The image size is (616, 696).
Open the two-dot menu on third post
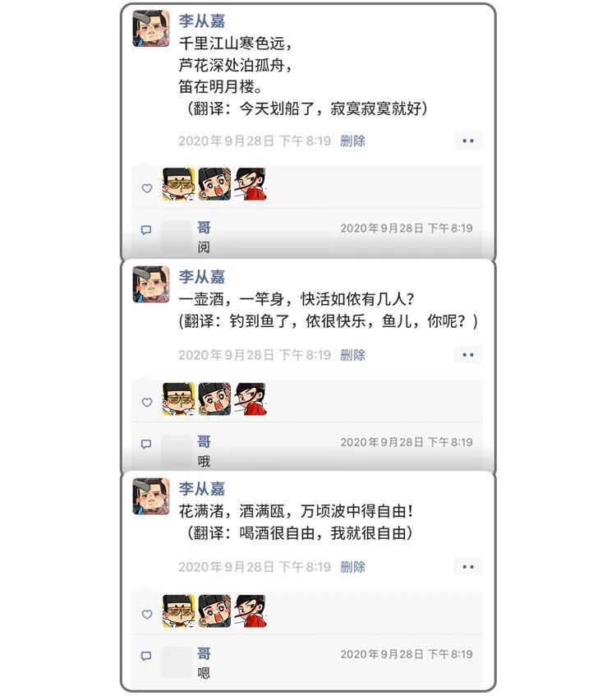(x=468, y=567)
